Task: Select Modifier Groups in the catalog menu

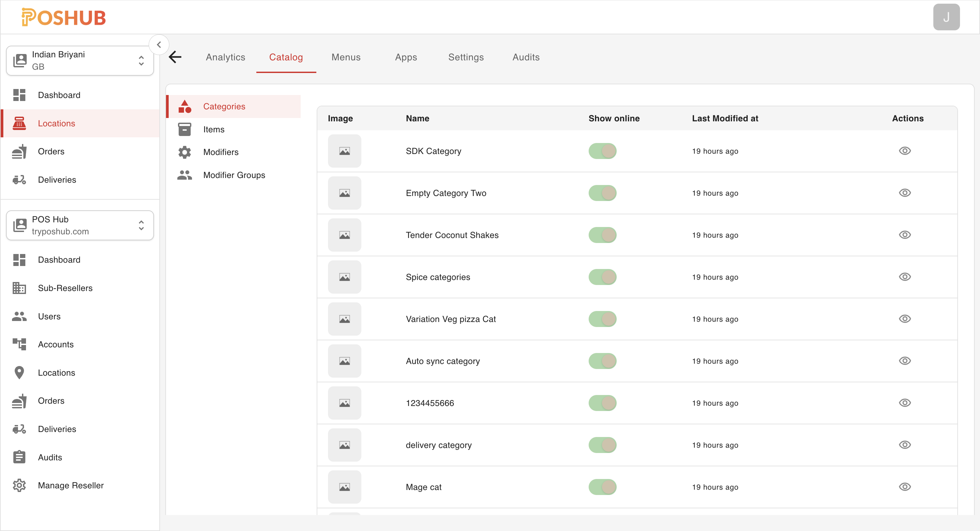Action: click(234, 175)
